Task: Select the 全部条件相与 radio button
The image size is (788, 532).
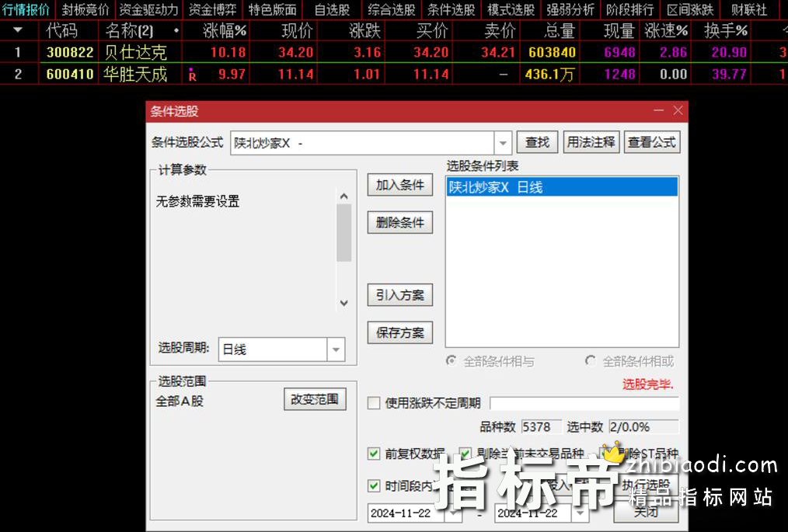Action: (452, 360)
